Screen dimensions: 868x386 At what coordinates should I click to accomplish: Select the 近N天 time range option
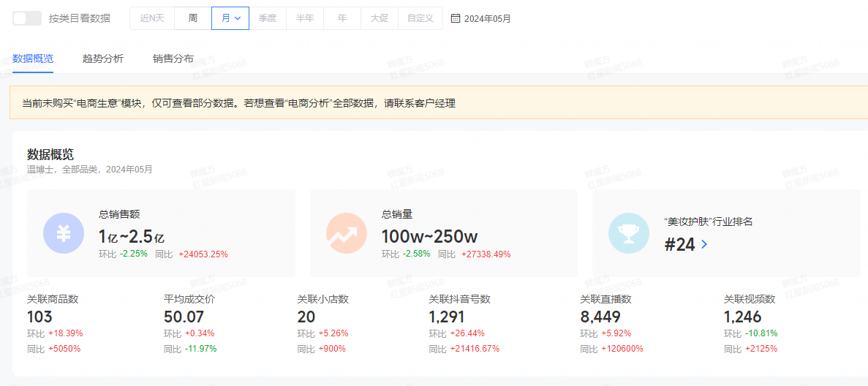[152, 18]
